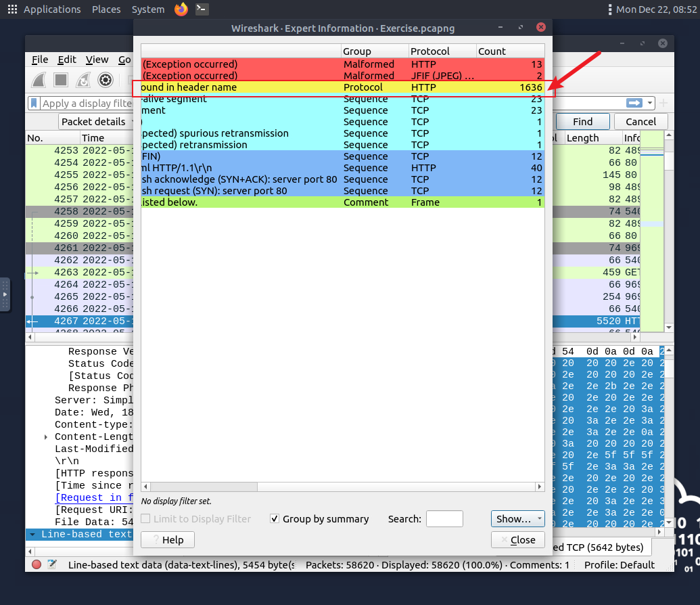Click Profile: Default in status bar
The height and width of the screenshot is (605, 700).
pos(620,565)
